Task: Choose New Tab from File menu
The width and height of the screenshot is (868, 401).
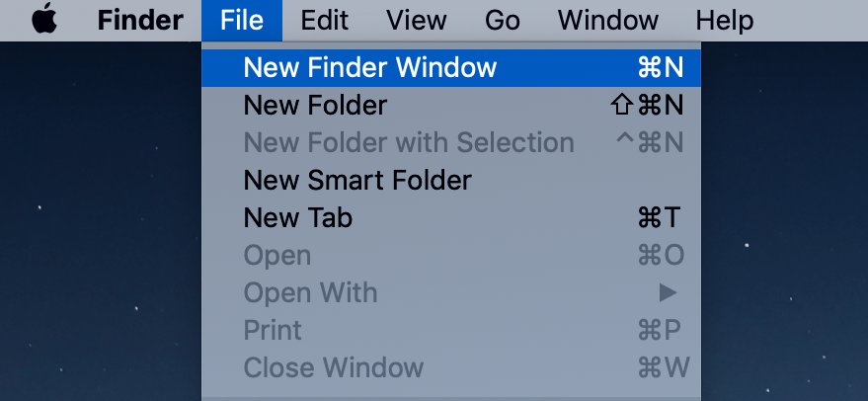Action: pos(451,217)
